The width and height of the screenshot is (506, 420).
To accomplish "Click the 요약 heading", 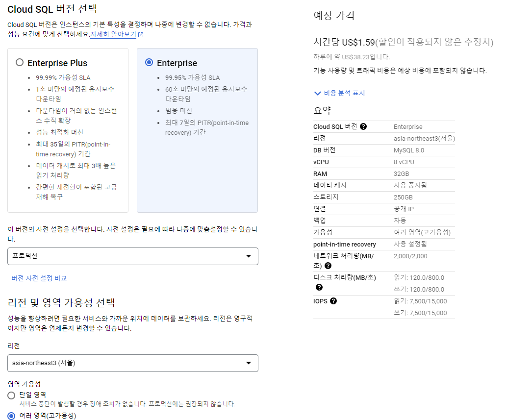I will tap(322, 111).
